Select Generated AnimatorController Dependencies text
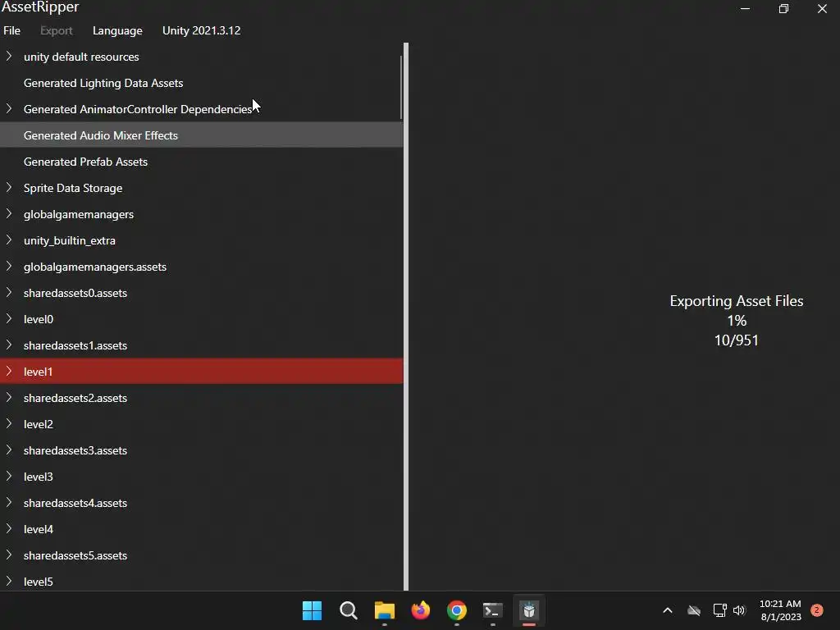This screenshot has width=840, height=630. click(138, 109)
